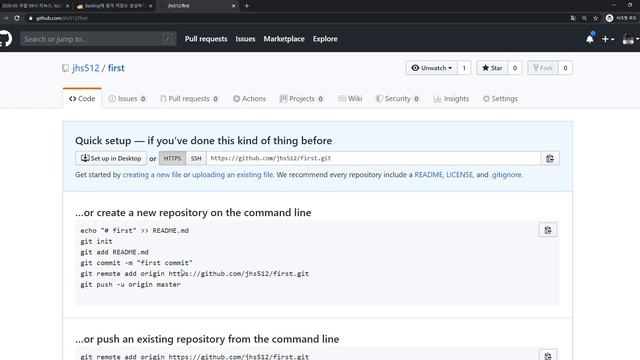Screen dimensions: 640x360
Task: Follow the uploading an existing file link
Action: click(x=233, y=175)
